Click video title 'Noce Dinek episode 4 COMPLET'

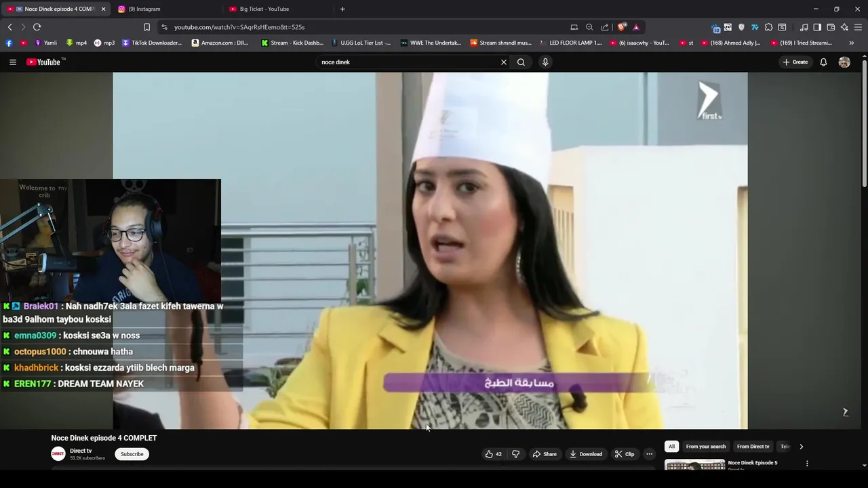(x=104, y=438)
